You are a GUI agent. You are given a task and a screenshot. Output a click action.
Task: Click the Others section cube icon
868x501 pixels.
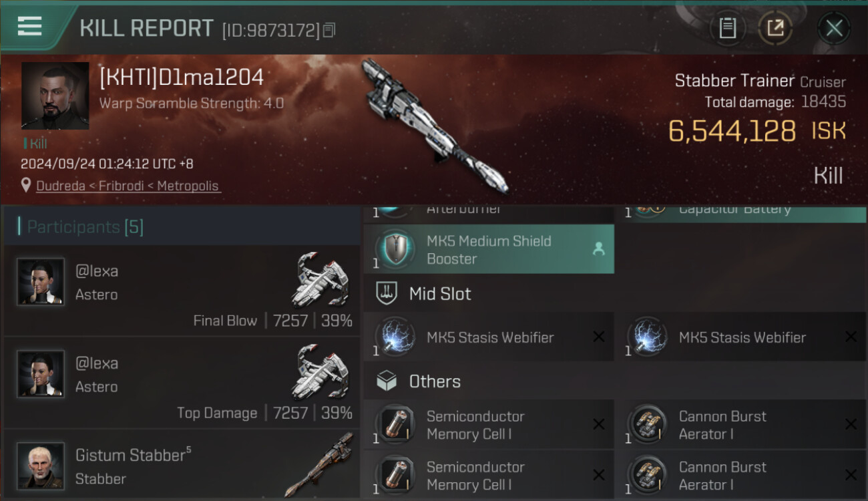click(x=387, y=381)
